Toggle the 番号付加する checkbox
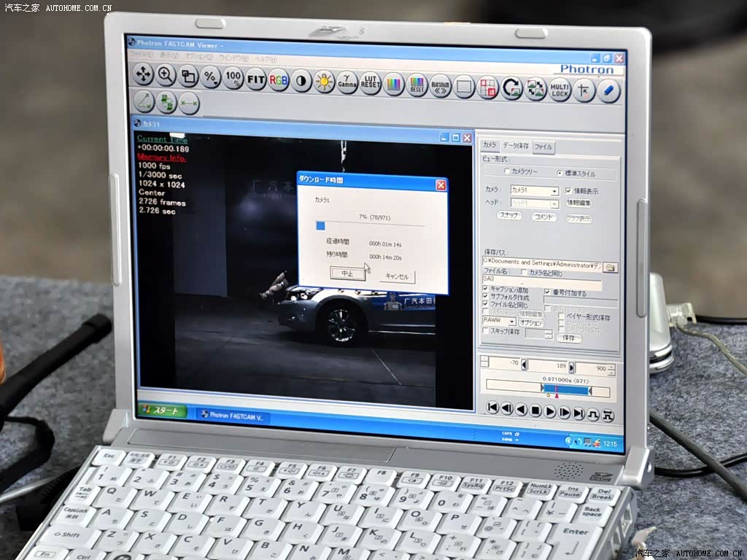 (x=547, y=292)
